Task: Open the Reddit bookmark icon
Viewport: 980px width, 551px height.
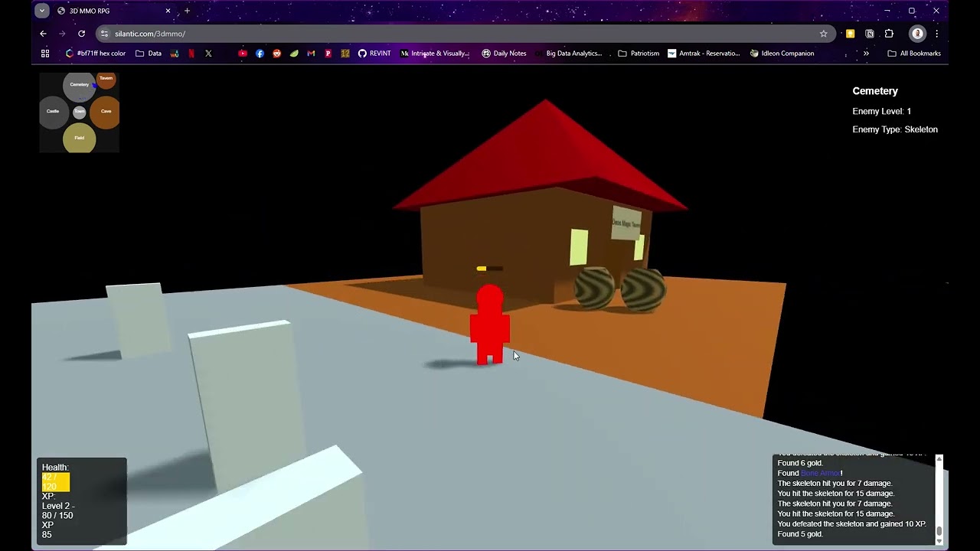Action: tap(276, 54)
